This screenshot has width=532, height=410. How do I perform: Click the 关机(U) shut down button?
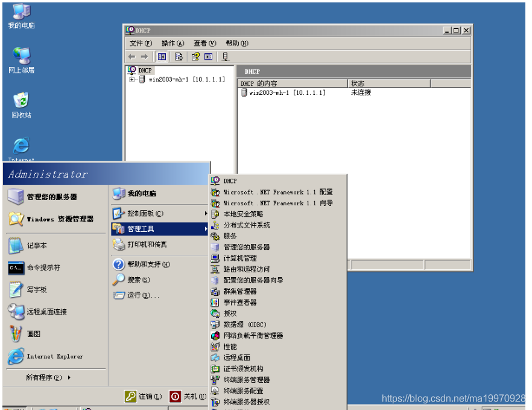tap(188, 396)
